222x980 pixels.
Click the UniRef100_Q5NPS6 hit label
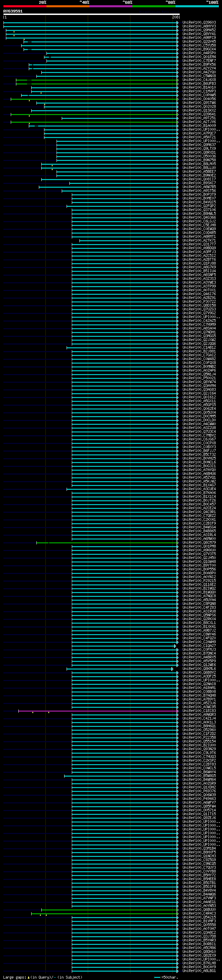[x=199, y=615]
